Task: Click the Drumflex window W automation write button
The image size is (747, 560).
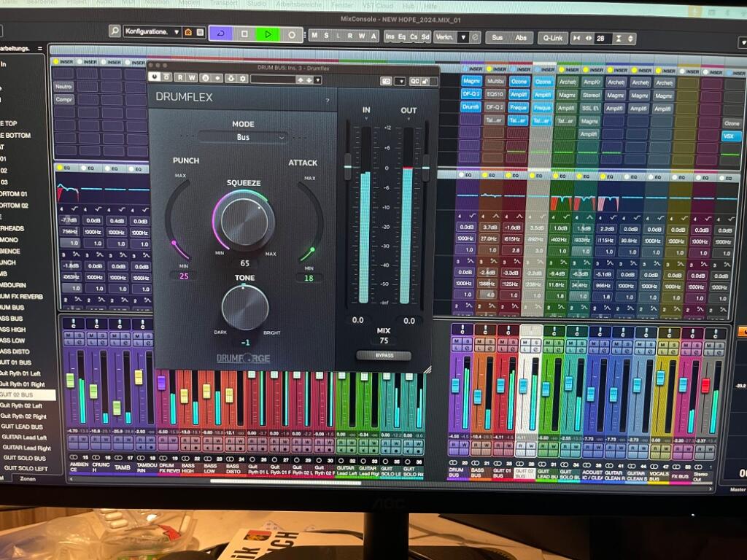Action: coord(192,77)
